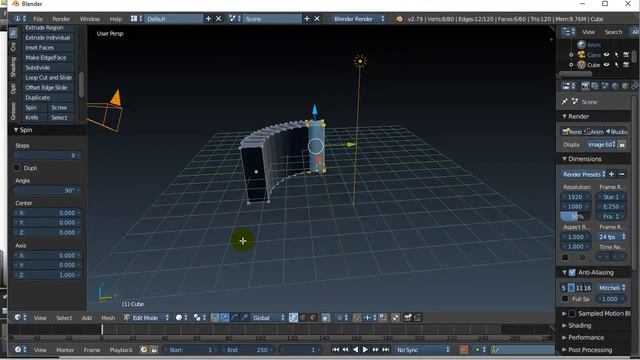This screenshot has width=640, height=360.
Task: Open the Edit Mode dropdown
Action: click(146, 317)
